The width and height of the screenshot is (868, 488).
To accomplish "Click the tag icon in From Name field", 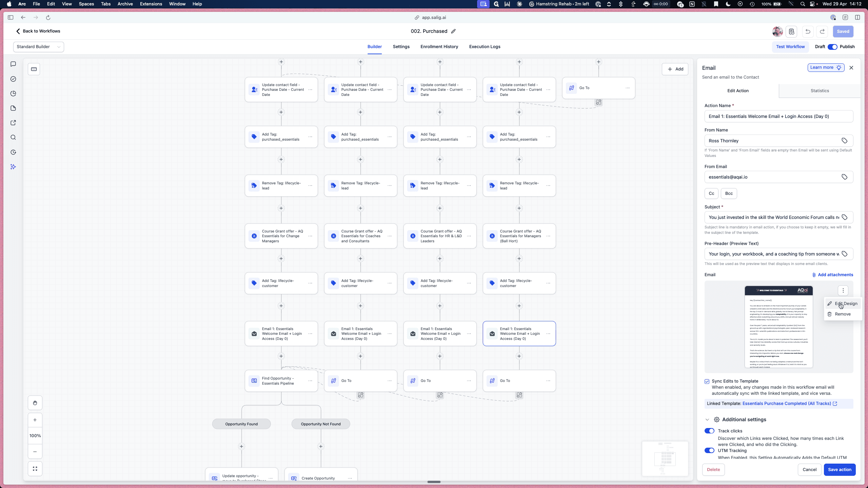I will (845, 141).
